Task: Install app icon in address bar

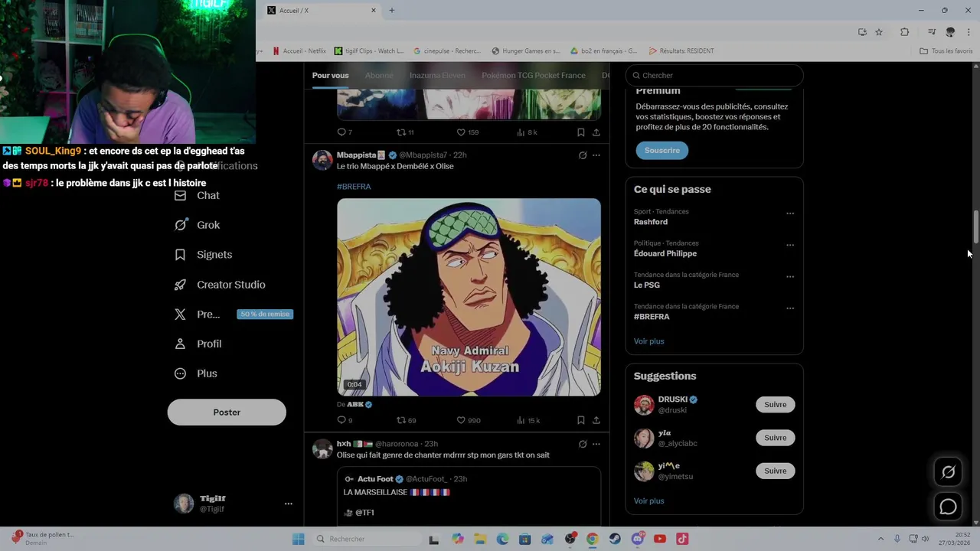Action: (x=862, y=32)
